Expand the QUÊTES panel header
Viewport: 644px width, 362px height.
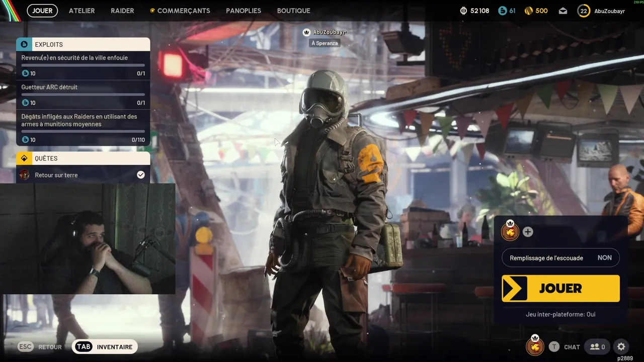pos(83,158)
